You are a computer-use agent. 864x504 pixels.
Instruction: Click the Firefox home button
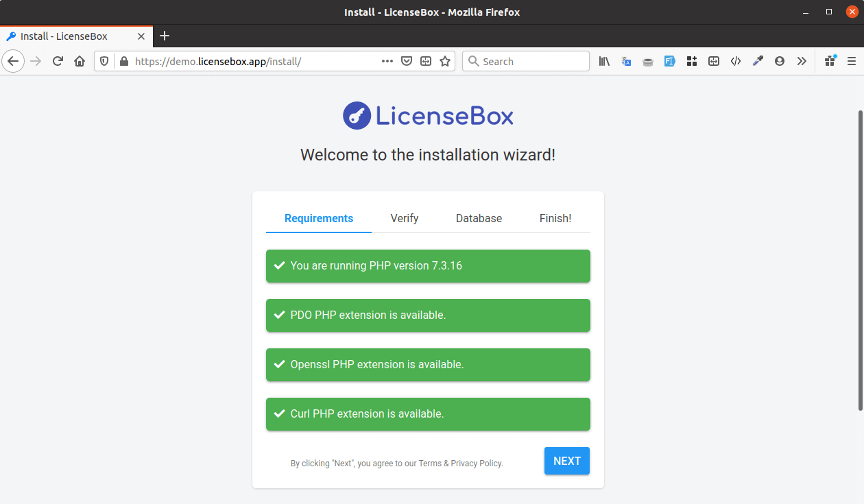[x=80, y=61]
